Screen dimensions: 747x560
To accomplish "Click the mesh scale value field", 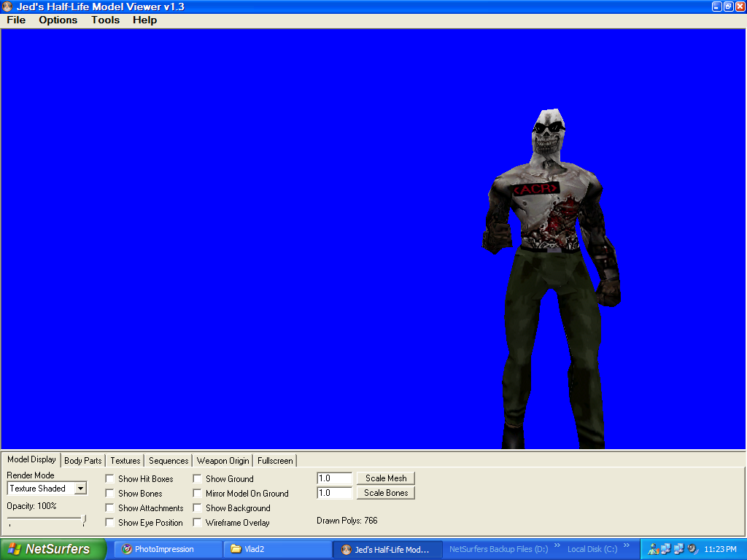I will pyautogui.click(x=334, y=478).
